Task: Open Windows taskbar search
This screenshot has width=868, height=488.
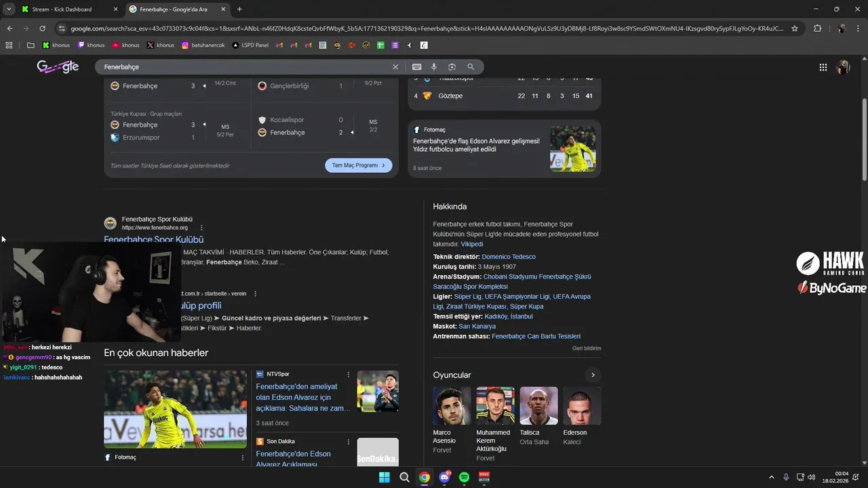Action: 404,477
